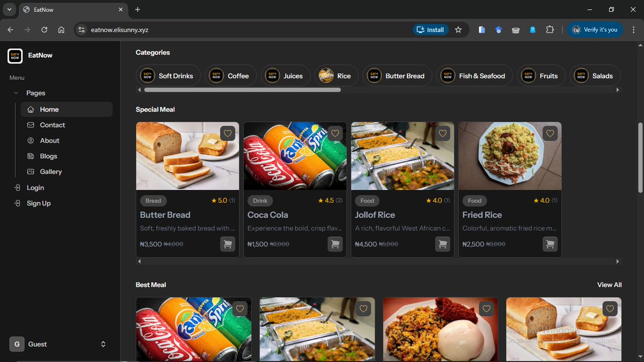Select the Soft Drinks category
The height and width of the screenshot is (362, 644).
(168, 76)
